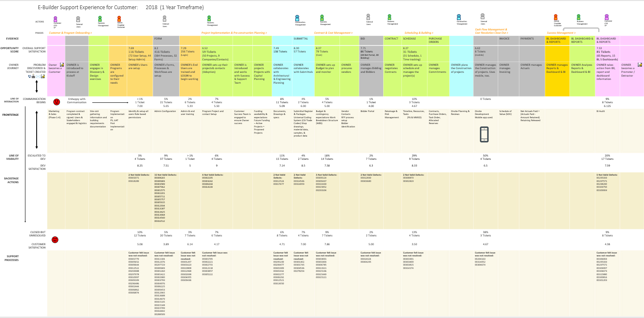Select the mobile phone icon under Onsite Development
Screen dimensions: 644x318
coord(484,134)
